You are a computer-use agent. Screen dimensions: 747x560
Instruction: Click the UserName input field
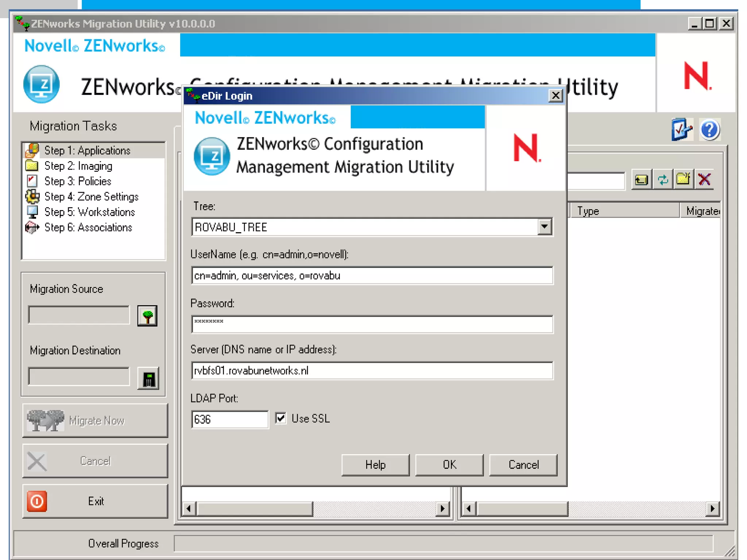coord(372,276)
